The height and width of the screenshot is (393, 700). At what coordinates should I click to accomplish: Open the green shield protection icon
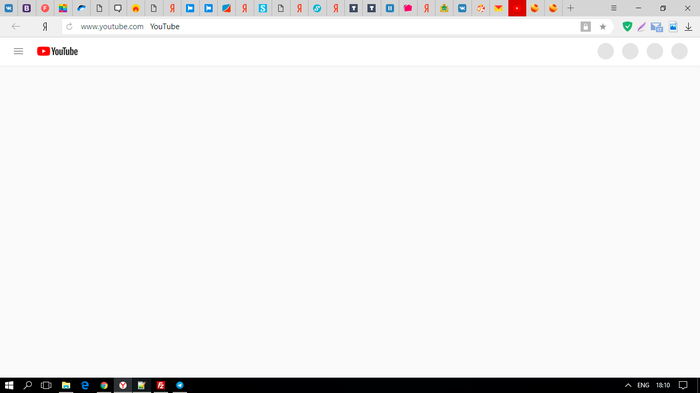click(x=627, y=27)
